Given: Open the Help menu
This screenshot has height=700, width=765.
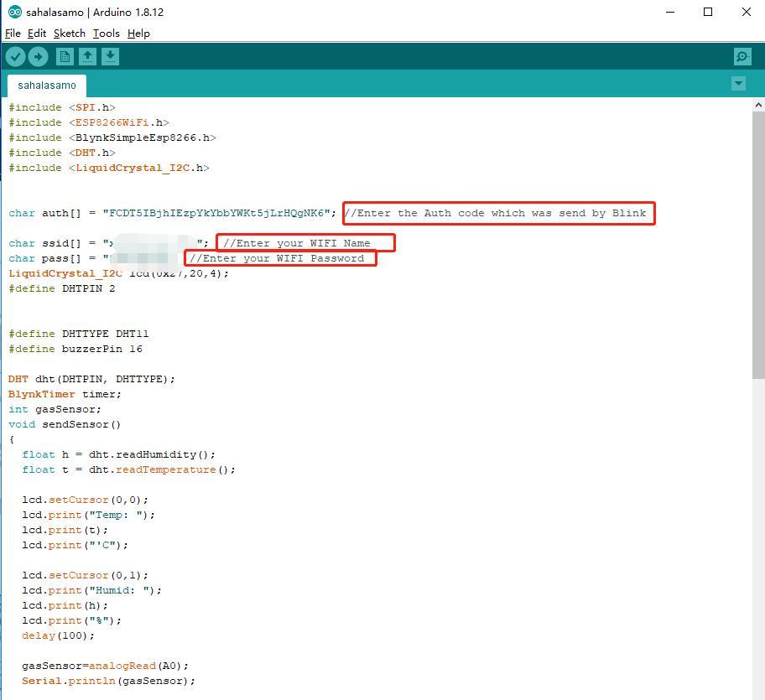Looking at the screenshot, I should (138, 34).
